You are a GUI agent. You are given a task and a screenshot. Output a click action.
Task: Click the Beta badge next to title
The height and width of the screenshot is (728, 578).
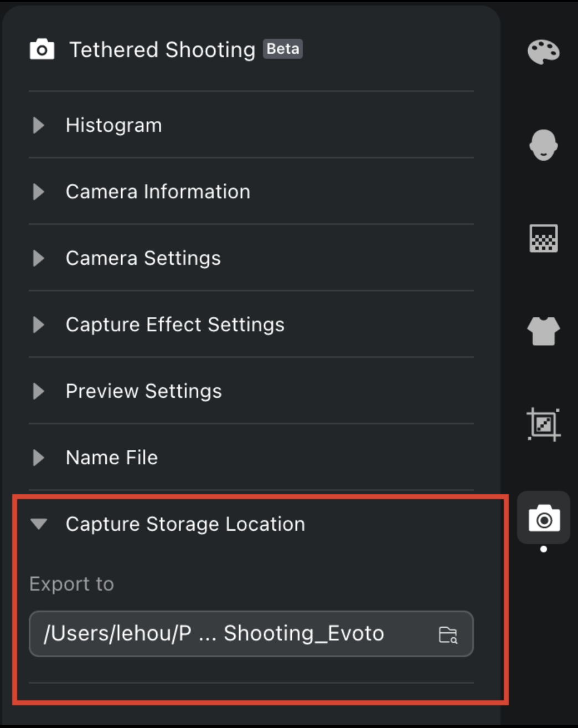coord(283,49)
